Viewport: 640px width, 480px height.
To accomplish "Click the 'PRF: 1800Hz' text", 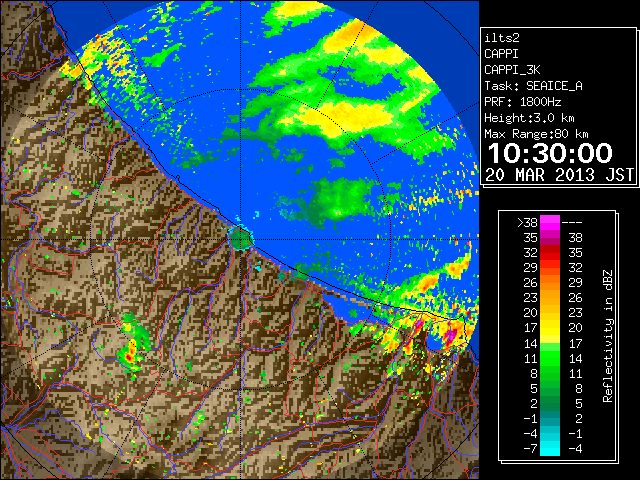I will (x=523, y=102).
